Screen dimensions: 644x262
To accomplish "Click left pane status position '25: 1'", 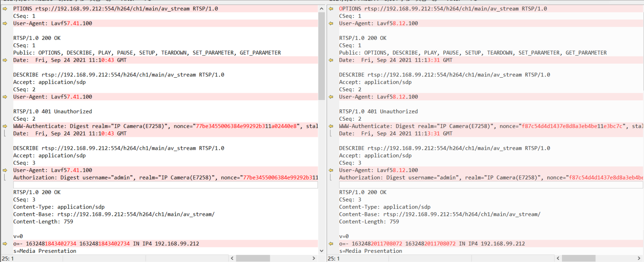I will click(8, 259).
